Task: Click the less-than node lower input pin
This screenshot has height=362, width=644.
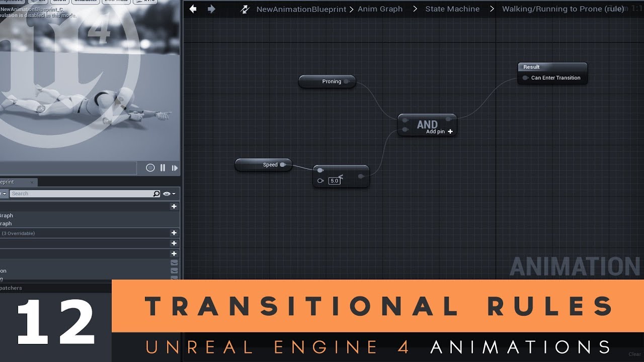Action: click(320, 180)
